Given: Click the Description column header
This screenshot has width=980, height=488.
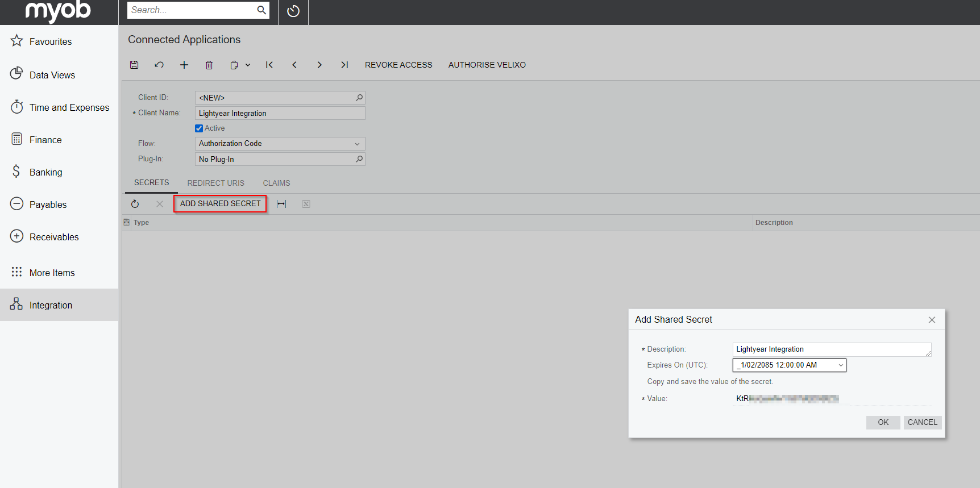Looking at the screenshot, I should 866,223.
